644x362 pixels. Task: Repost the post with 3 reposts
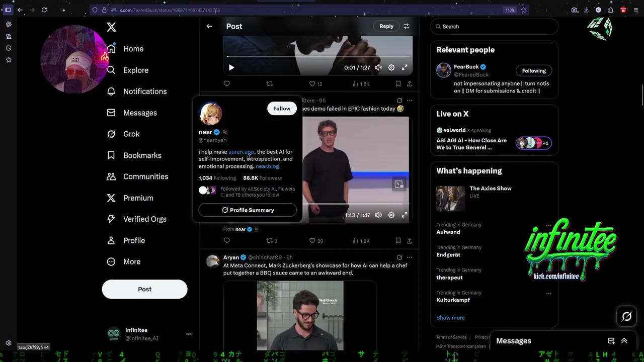coord(272,241)
